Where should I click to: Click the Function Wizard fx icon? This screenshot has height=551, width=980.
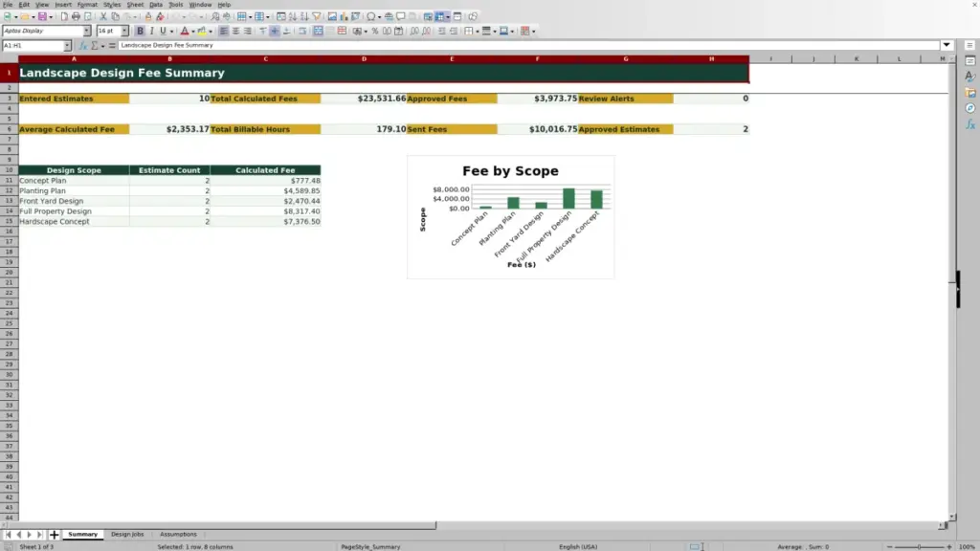click(x=82, y=45)
